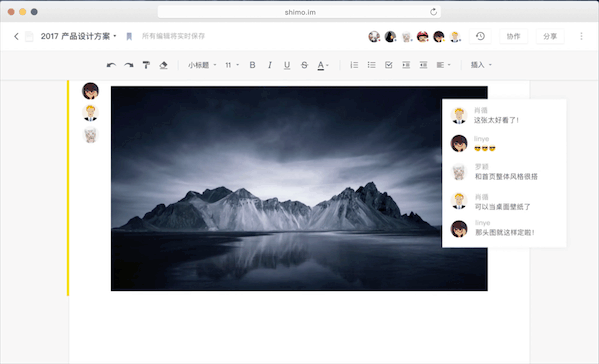Image resolution: width=599 pixels, height=364 pixels.
Task: Click the 罗颖 commenter name
Action: [481, 167]
